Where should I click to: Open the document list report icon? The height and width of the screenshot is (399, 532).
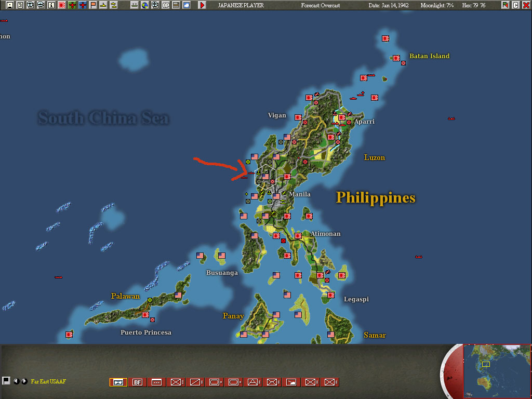tap(20, 5)
